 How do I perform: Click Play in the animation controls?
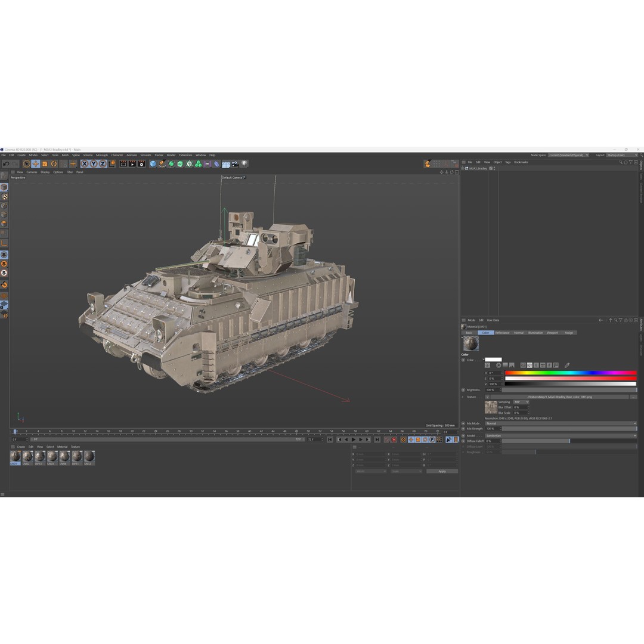click(355, 440)
